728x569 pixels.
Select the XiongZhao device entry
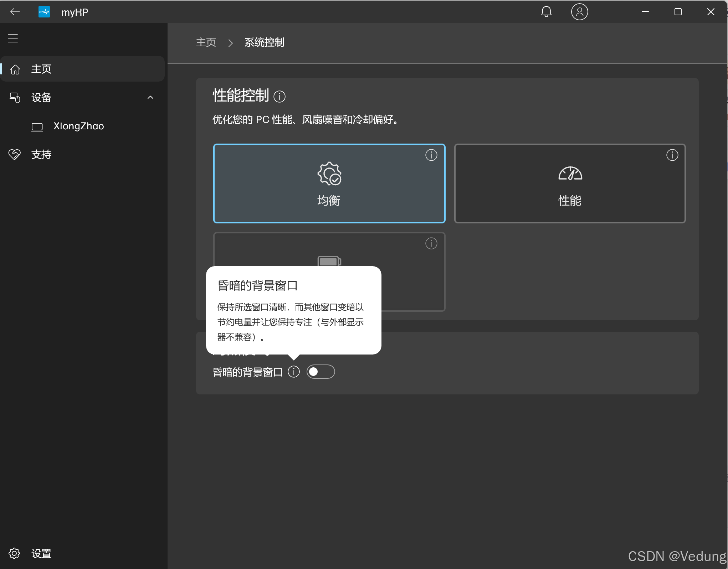coord(78,126)
